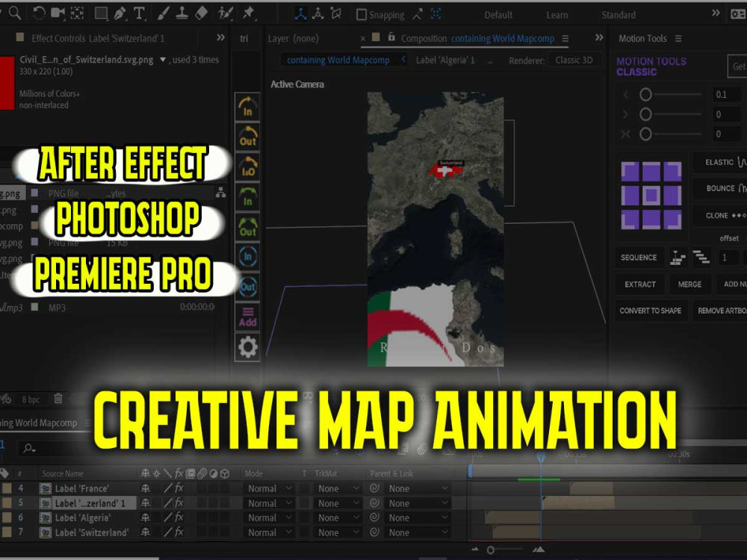Click the orange ease Out icon

click(x=247, y=137)
